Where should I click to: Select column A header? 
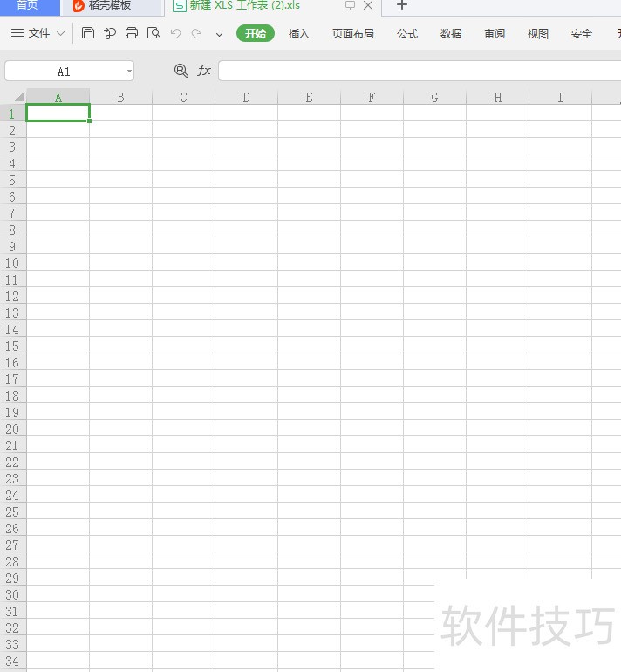tap(58, 97)
